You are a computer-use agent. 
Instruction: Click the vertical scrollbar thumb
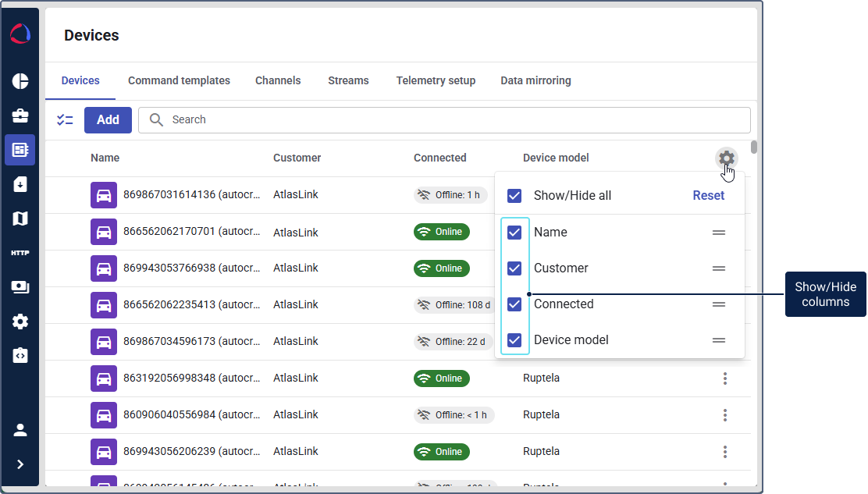click(x=753, y=147)
